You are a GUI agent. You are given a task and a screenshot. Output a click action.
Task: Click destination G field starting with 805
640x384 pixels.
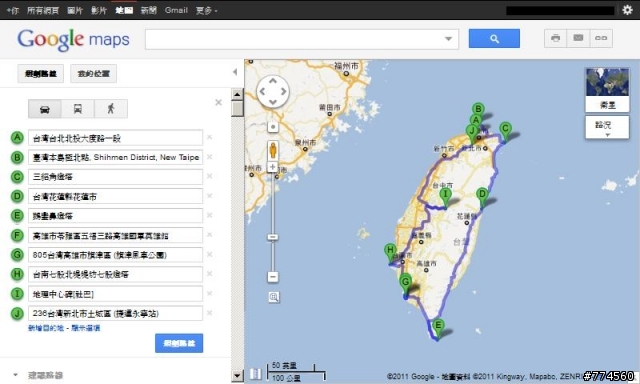pyautogui.click(x=116, y=255)
